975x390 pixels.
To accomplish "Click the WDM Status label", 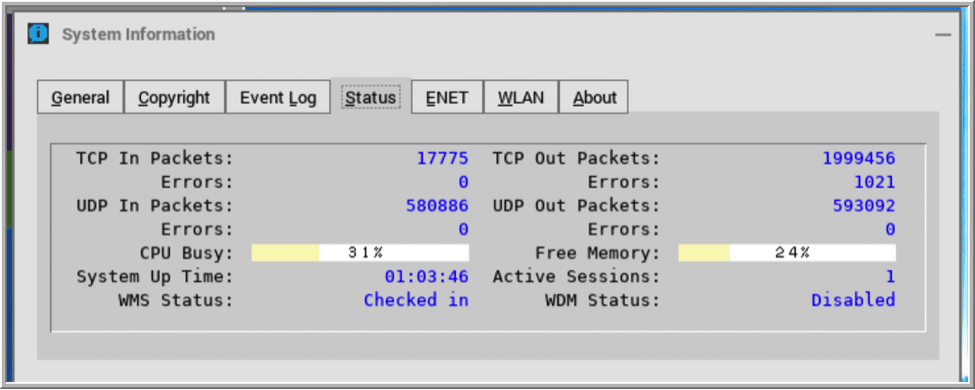I will pos(603,300).
